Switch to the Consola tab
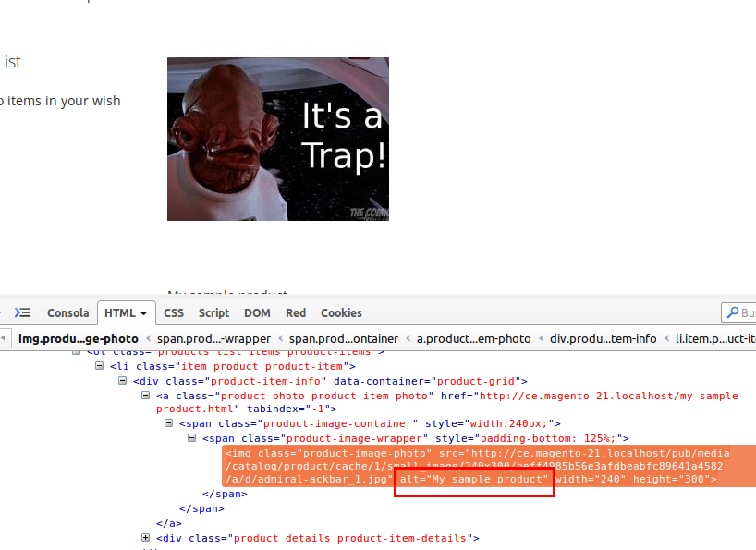Screen dimensions: 756x550 tap(67, 312)
